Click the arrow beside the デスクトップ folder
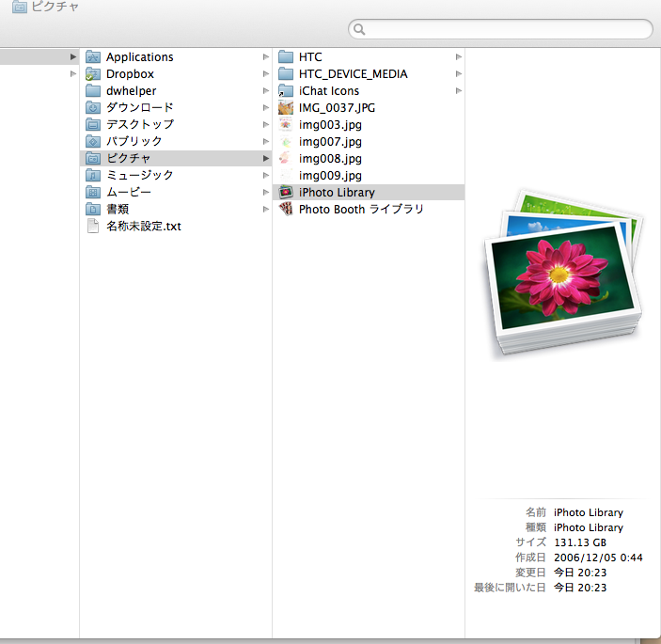 click(x=265, y=124)
